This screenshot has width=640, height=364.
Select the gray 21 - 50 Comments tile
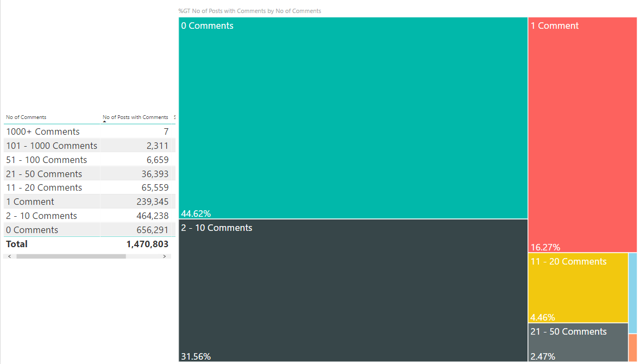click(x=578, y=342)
